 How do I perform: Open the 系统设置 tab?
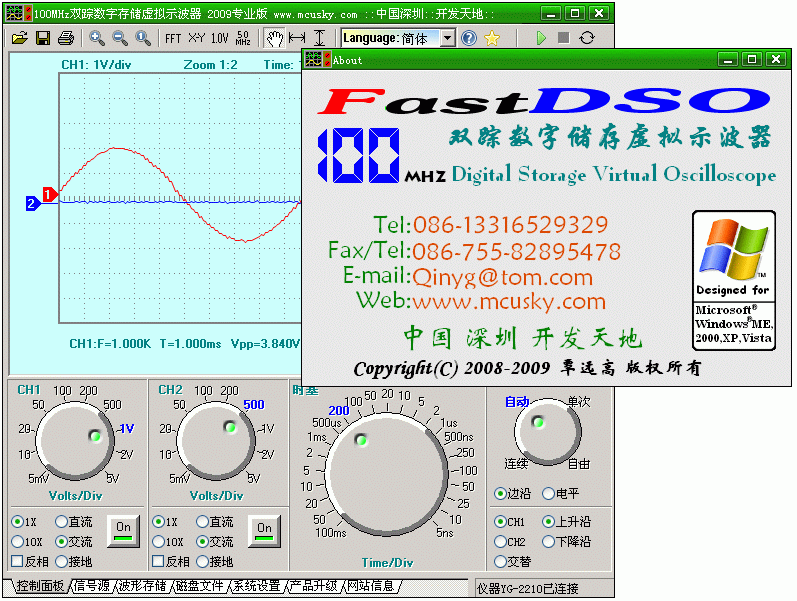257,586
